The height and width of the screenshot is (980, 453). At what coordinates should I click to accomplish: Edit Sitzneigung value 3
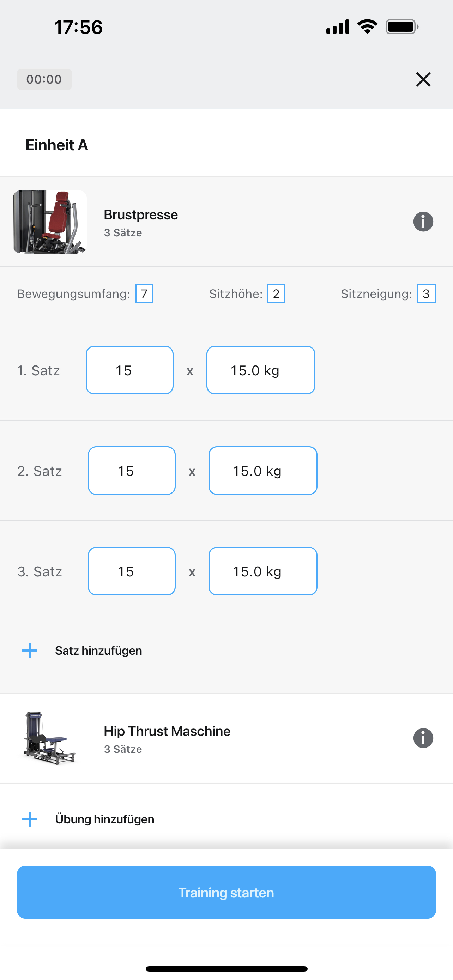pyautogui.click(x=427, y=294)
